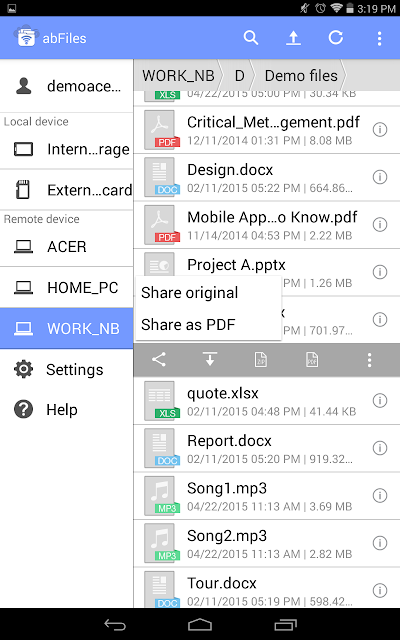Image resolution: width=400 pixels, height=640 pixels.
Task: Open WORK_NB breadcrumb segment
Action: point(178,76)
